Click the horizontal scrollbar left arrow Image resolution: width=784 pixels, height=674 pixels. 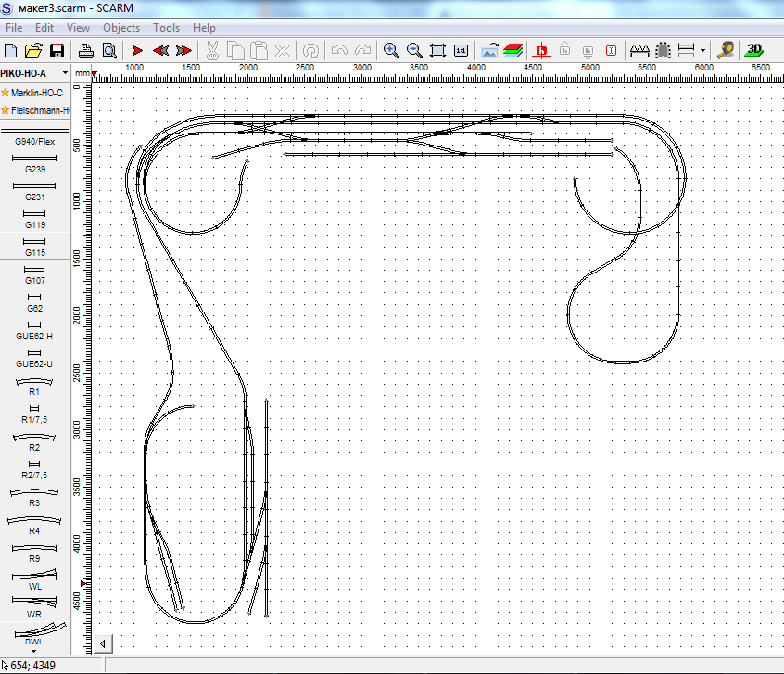pyautogui.click(x=103, y=643)
